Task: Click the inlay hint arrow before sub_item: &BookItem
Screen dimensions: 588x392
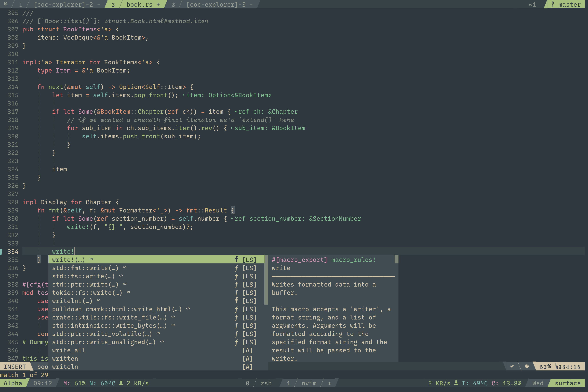Action: tap(232, 128)
